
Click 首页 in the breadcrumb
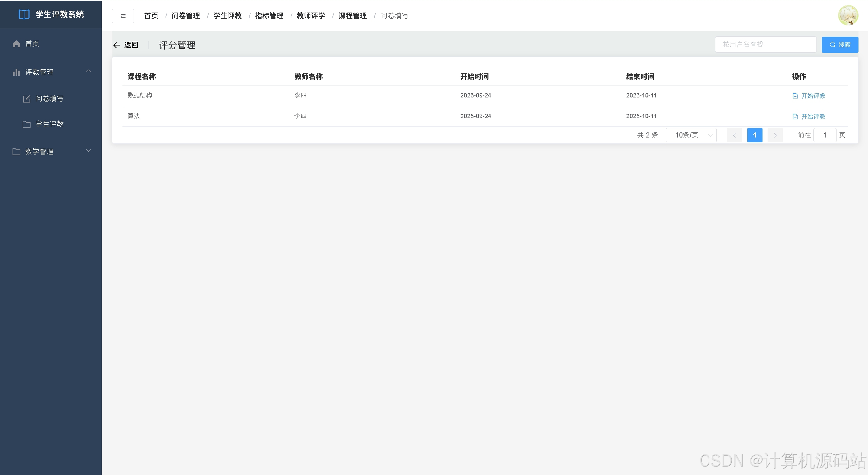[x=151, y=16]
